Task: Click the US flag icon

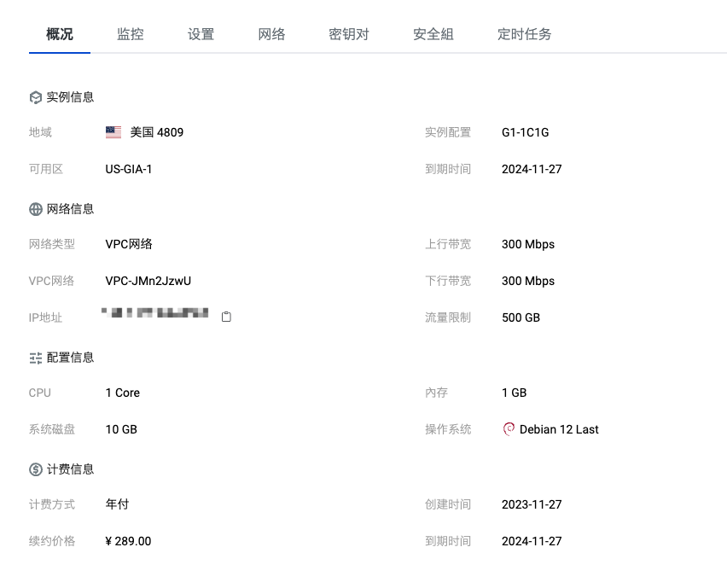Action: [x=113, y=132]
